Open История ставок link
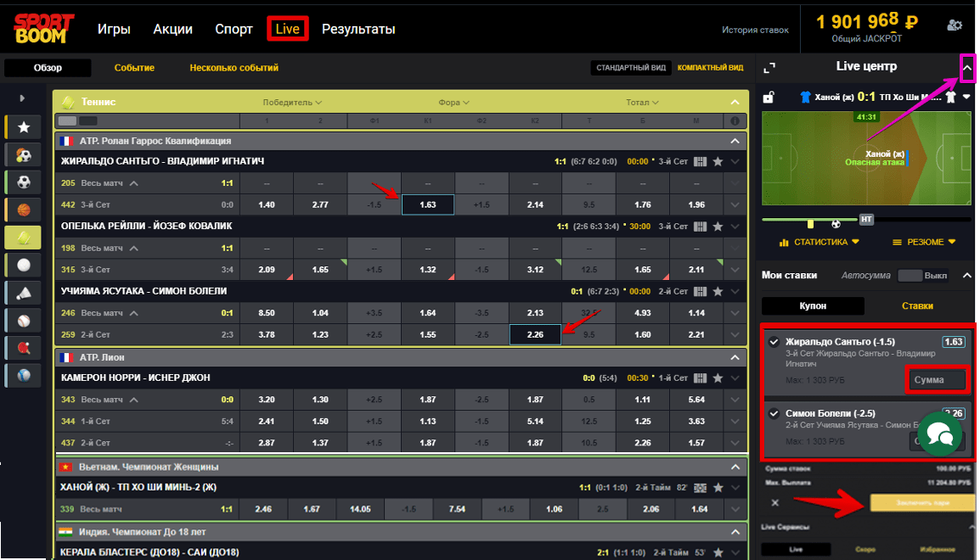The width and height of the screenshot is (980, 560). [755, 30]
